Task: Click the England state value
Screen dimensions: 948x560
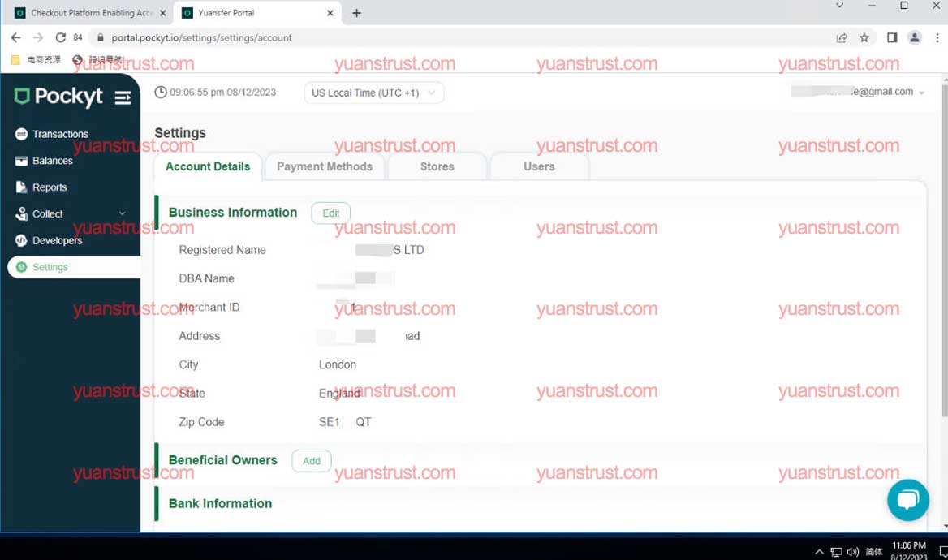Action: pyautogui.click(x=340, y=394)
